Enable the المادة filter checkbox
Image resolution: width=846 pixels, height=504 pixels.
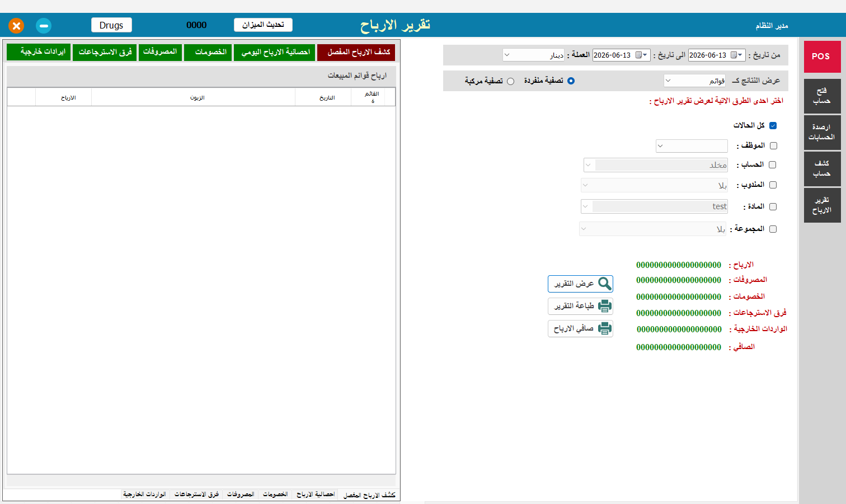point(773,206)
